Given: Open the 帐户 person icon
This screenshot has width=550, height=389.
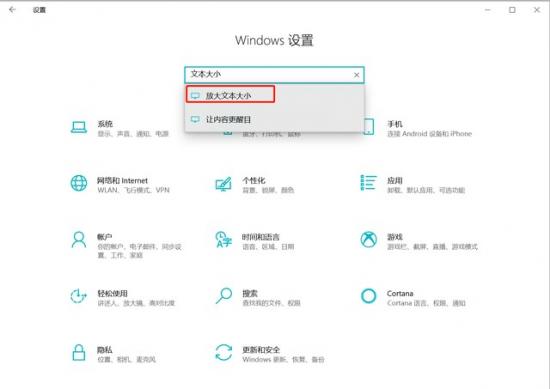Looking at the screenshot, I should pos(79,240).
